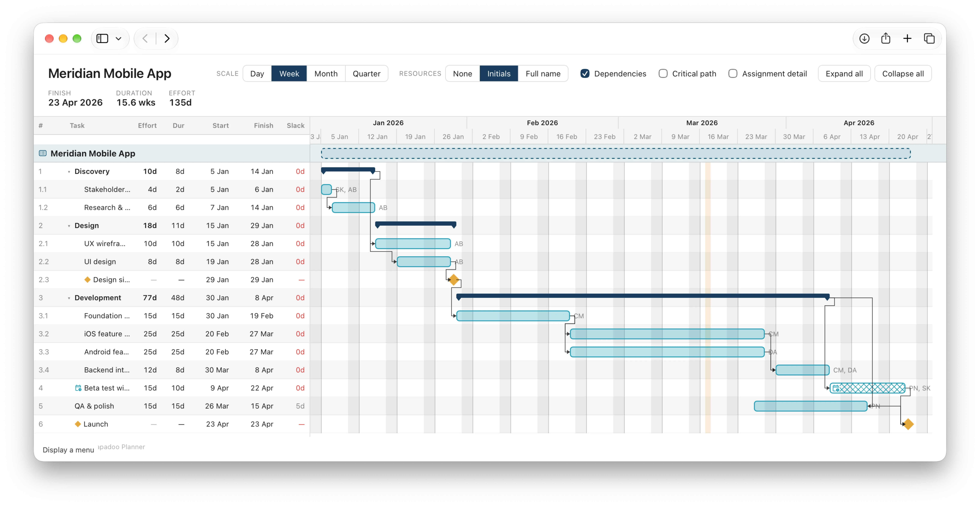The width and height of the screenshot is (980, 506).
Task: Click the Design sign-off milestone diamond in task list
Action: coord(87,279)
